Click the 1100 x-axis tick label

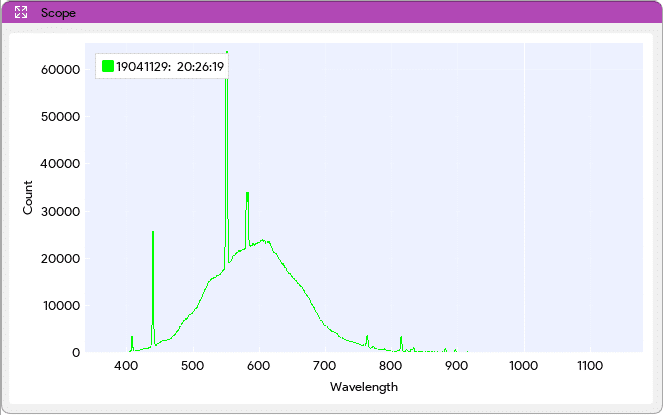click(589, 367)
